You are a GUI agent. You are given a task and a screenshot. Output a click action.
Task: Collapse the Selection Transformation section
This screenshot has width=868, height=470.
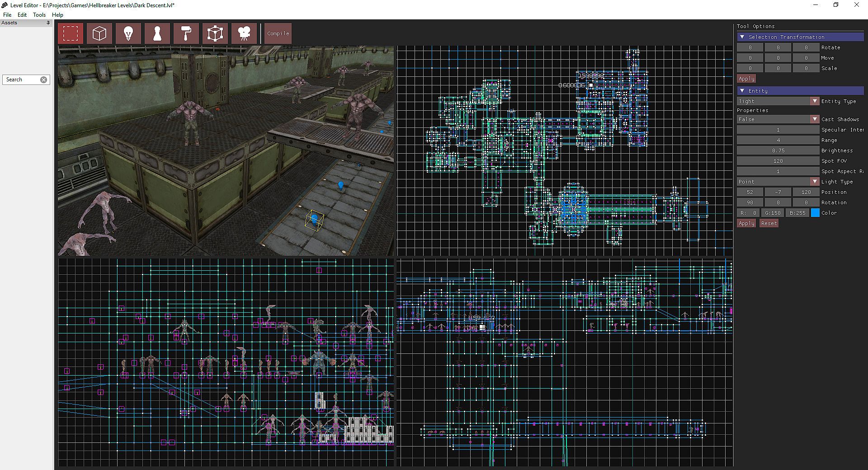[742, 37]
